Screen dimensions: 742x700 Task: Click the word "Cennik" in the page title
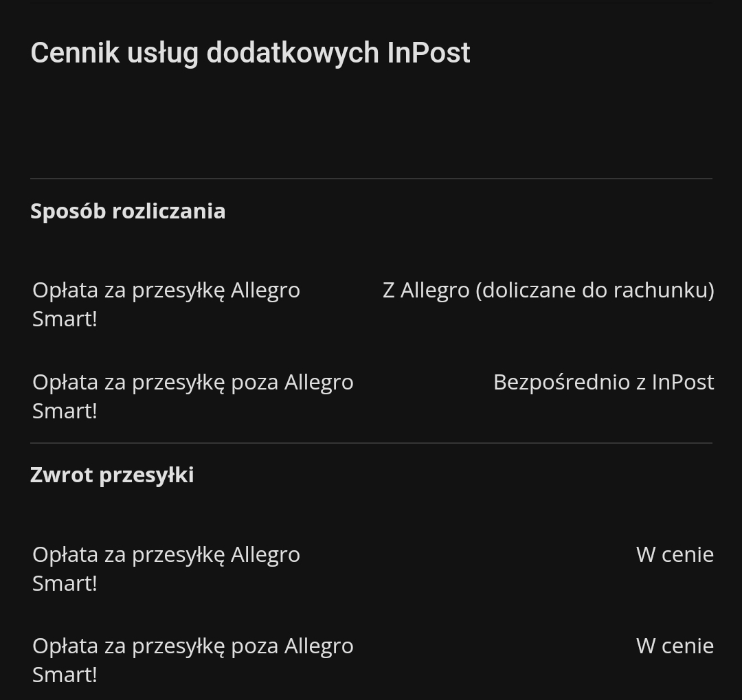[x=75, y=53]
